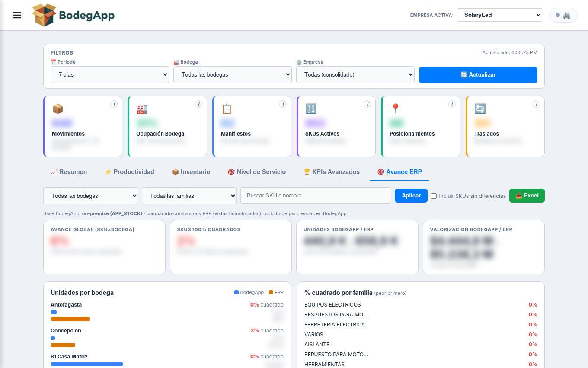Viewport: 588px width, 368px height.
Task: Click the SKUs Activos numbers icon
Action: (x=311, y=109)
